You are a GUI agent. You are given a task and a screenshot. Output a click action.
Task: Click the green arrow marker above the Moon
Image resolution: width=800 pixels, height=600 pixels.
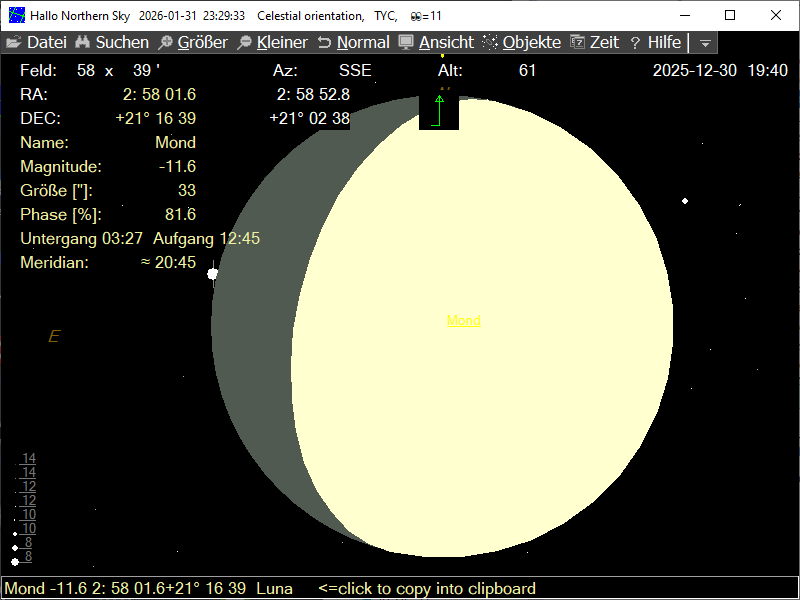pyautogui.click(x=438, y=100)
